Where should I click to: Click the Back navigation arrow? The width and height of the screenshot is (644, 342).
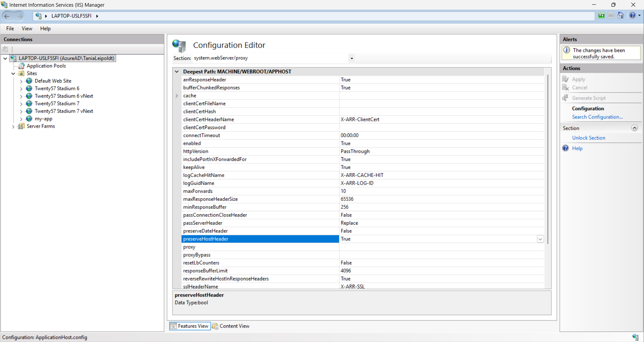coord(7,16)
